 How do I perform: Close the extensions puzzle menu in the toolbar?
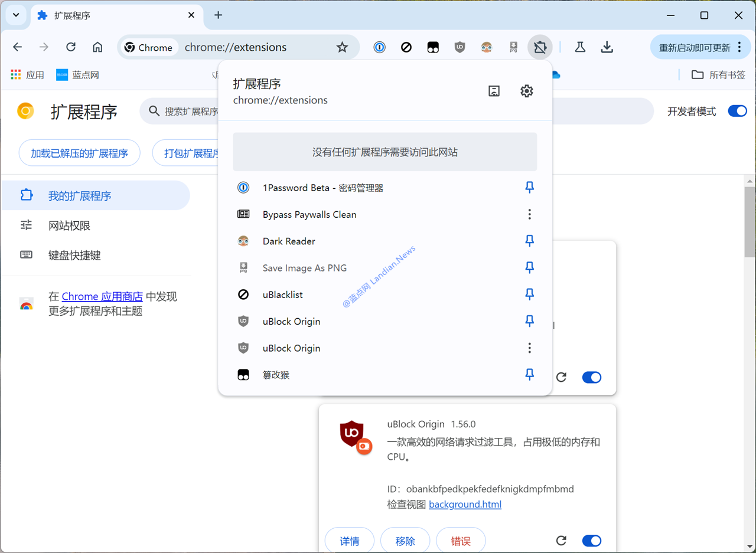point(540,47)
